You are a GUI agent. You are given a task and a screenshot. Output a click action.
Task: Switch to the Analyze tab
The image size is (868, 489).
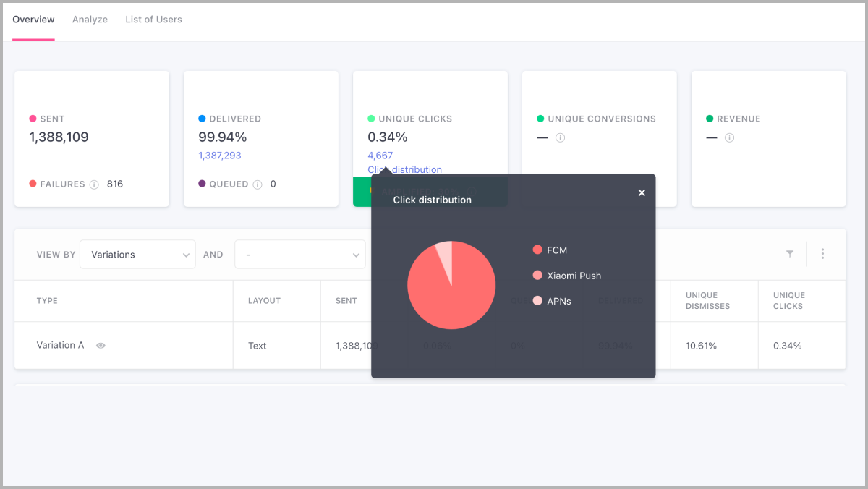pyautogui.click(x=90, y=20)
